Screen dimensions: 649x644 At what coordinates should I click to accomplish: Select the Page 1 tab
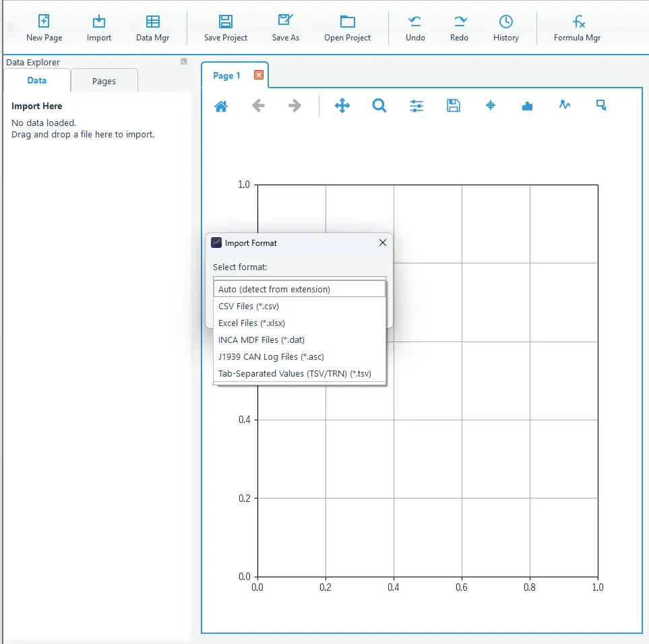pyautogui.click(x=226, y=75)
